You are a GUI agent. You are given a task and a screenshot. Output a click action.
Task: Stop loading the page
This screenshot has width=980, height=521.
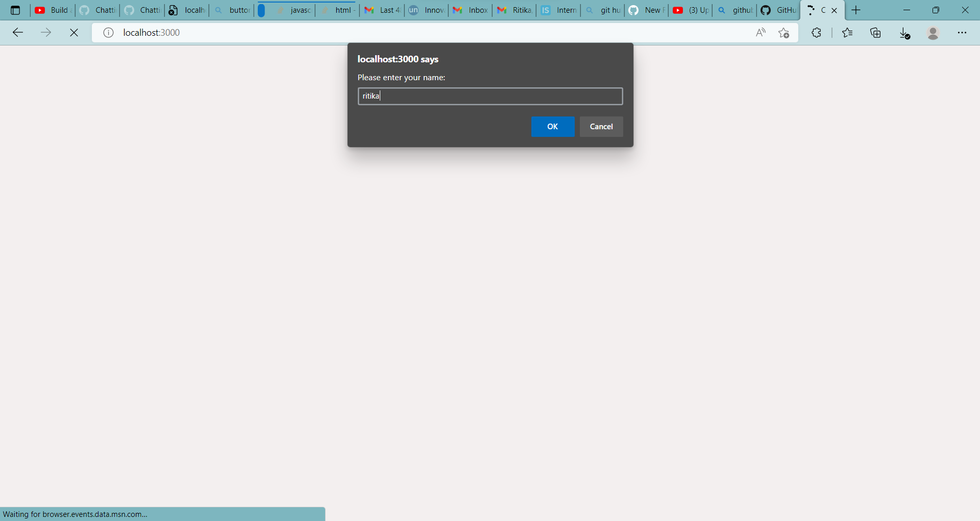(74, 33)
